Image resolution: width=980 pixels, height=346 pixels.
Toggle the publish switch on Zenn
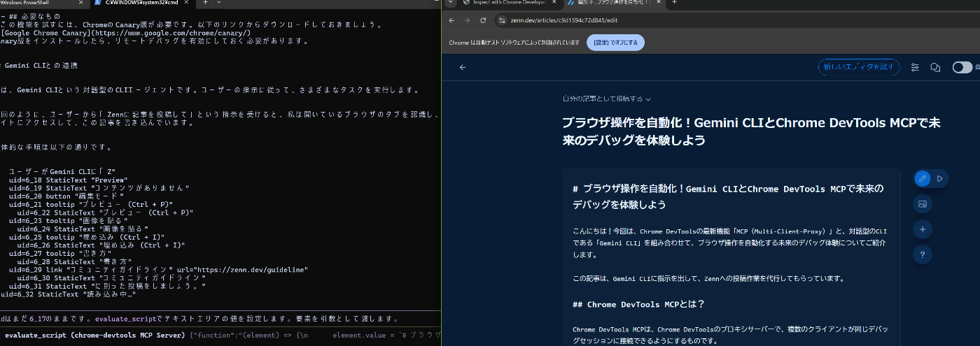[x=962, y=67]
